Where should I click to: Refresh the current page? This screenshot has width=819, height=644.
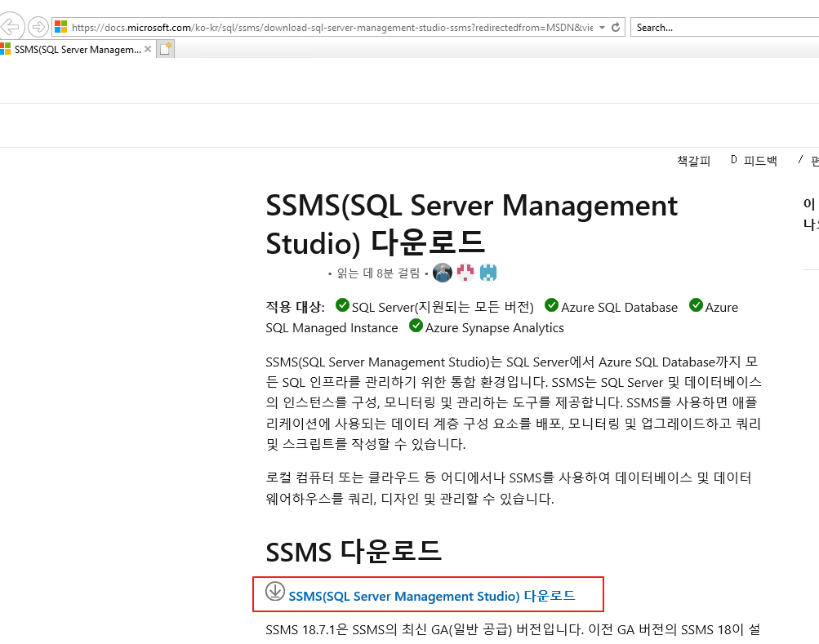(x=616, y=26)
